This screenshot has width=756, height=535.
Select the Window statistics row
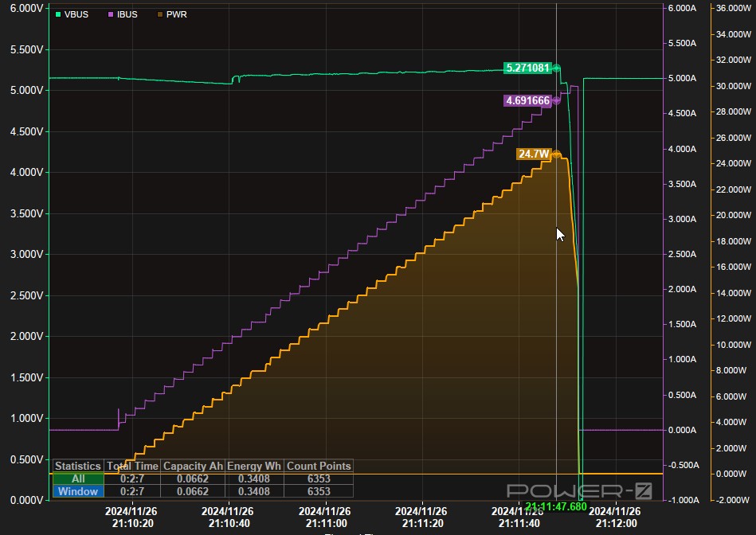(203, 491)
